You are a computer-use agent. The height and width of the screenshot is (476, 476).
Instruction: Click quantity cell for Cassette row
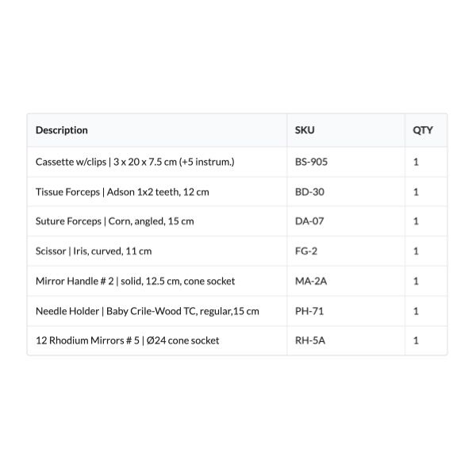click(x=416, y=162)
